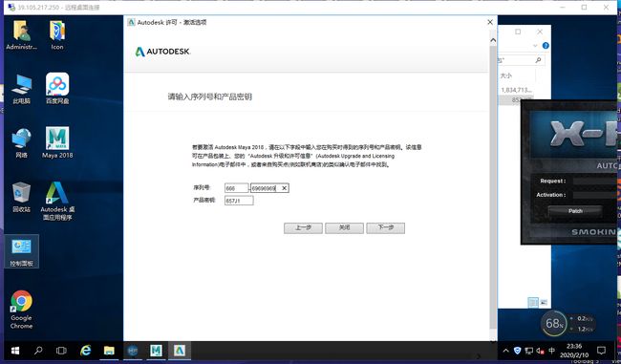Open taskbar search magnifier
The height and width of the screenshot is (364, 621).
tap(38, 351)
